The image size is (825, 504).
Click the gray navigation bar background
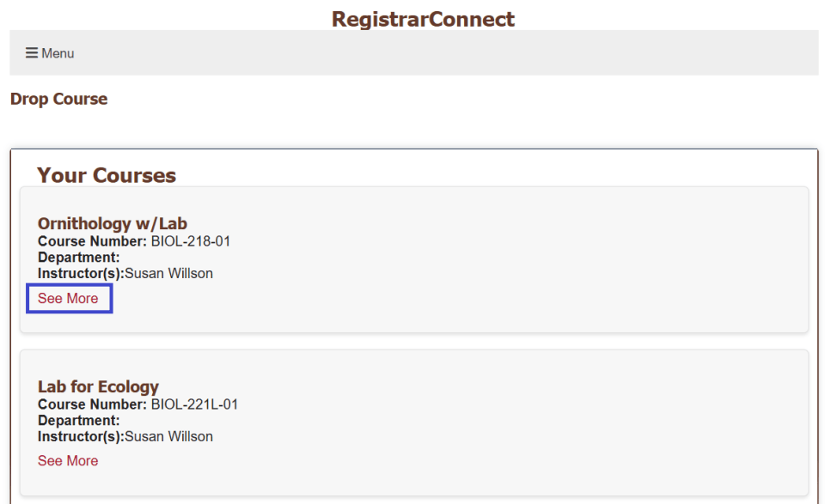pos(430,53)
